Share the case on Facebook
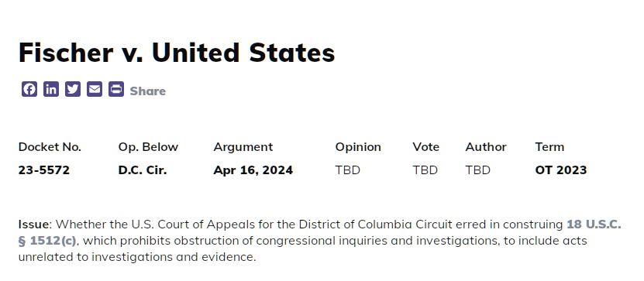 pos(29,89)
